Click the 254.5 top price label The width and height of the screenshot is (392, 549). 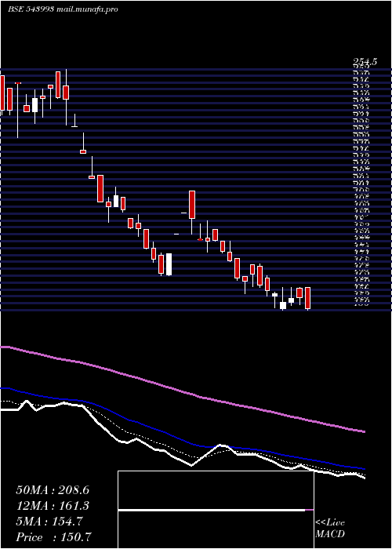click(x=365, y=62)
